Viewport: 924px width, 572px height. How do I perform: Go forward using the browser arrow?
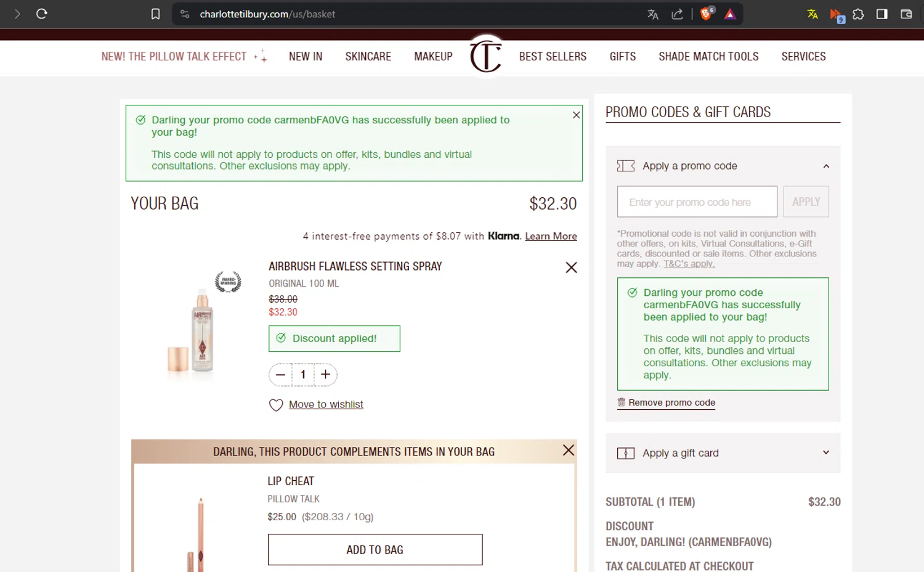point(17,14)
